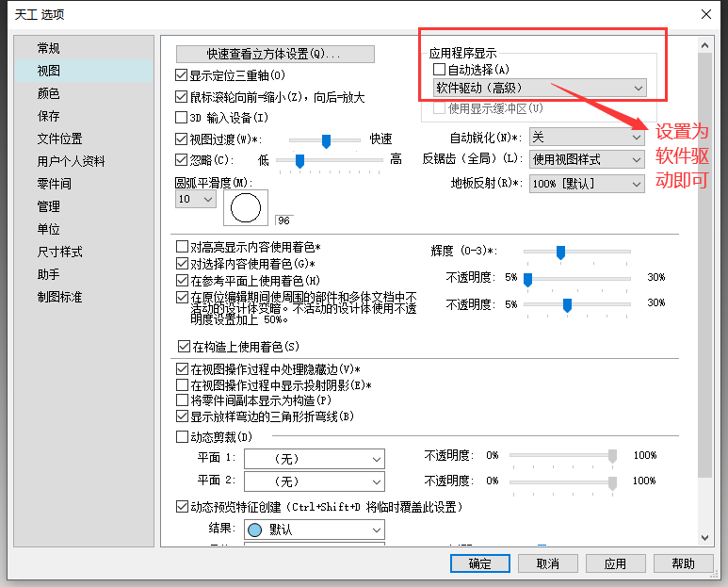Open the 文件位置 settings page
The image size is (728, 587).
[x=60, y=139]
